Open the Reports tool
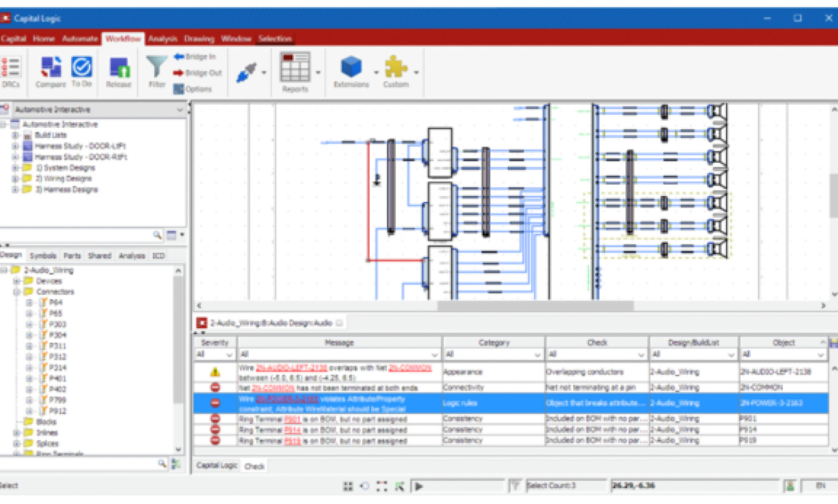Viewport: 838px width, 504px height. [294, 69]
